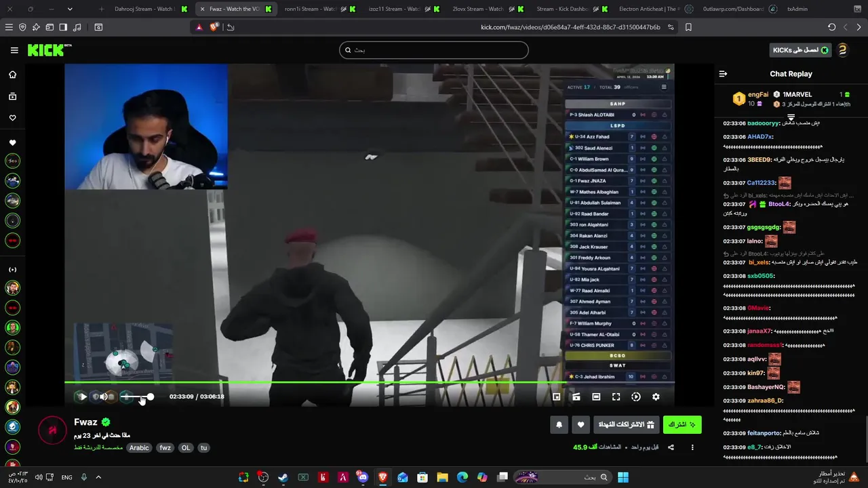The image size is (868, 488).
Task: Adjust the volume slider
Action: pyautogui.click(x=138, y=396)
